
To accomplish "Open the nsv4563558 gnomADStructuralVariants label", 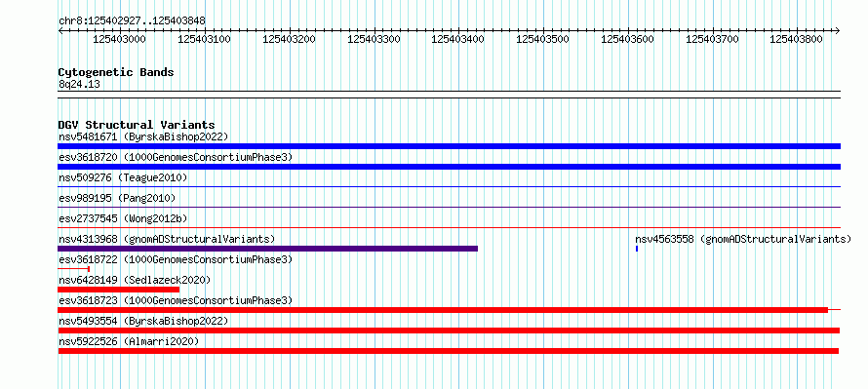I will point(743,239).
